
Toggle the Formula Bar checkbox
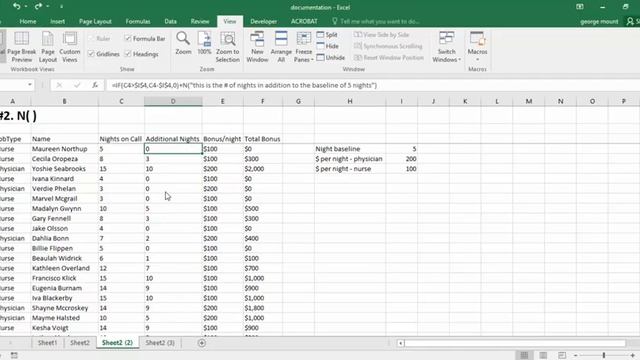tap(128, 38)
